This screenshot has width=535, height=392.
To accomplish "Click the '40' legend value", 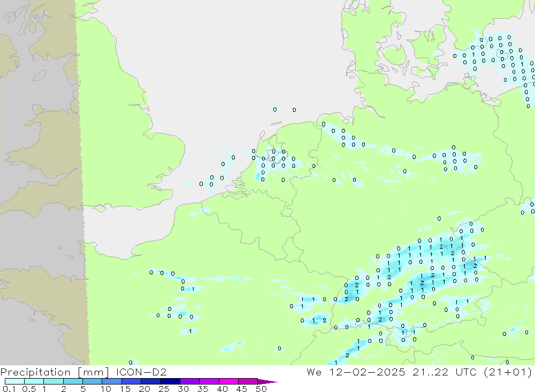I will pyautogui.click(x=222, y=389).
